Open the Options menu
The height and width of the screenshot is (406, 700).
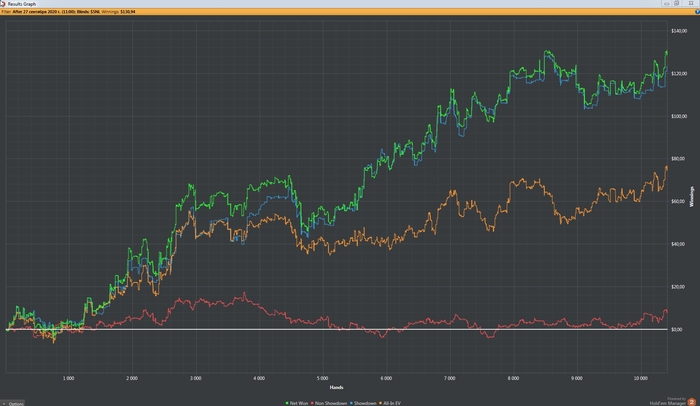coord(13,403)
